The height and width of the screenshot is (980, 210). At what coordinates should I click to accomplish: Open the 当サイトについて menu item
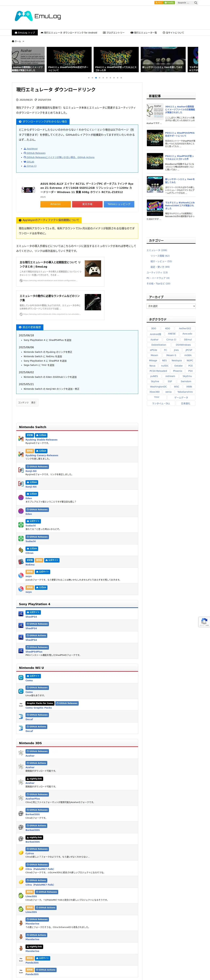173,33
